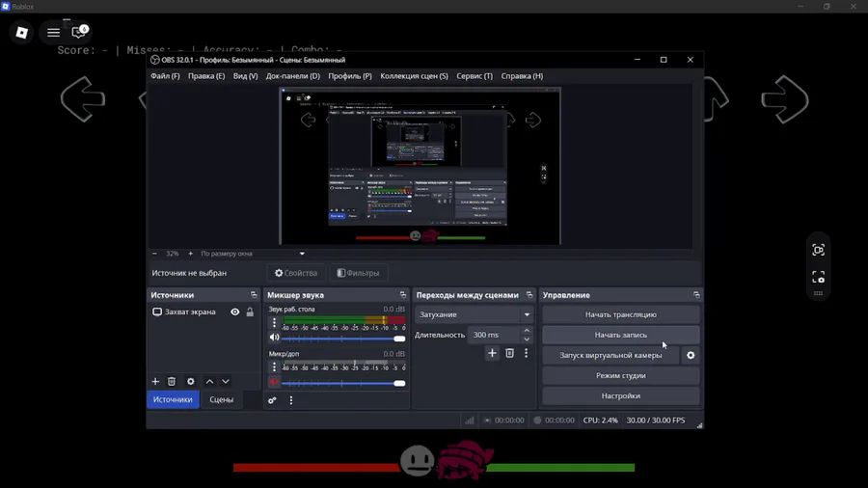The width and height of the screenshot is (868, 488).
Task: Open virtual camera settings gear
Action: tap(691, 355)
